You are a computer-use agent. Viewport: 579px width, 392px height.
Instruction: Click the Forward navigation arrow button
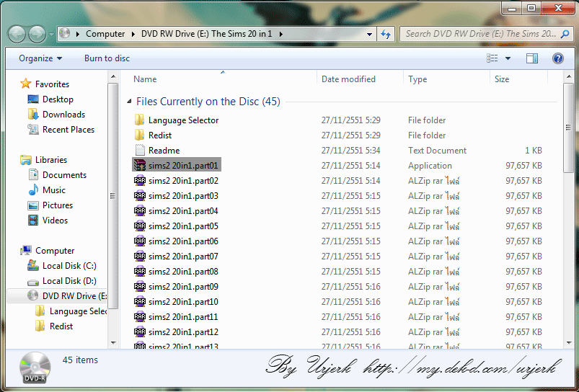(x=37, y=35)
